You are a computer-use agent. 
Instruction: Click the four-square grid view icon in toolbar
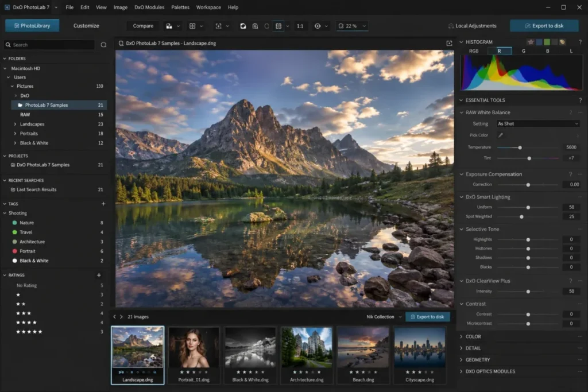(x=192, y=26)
